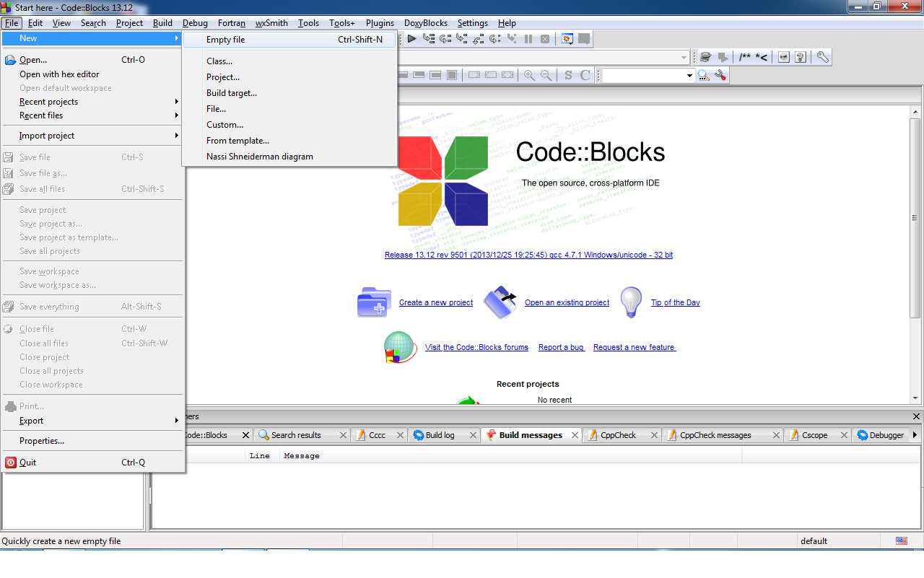Screen dimensions: 924x578
Task: Select Open with hex editor
Action: pyautogui.click(x=92, y=74)
